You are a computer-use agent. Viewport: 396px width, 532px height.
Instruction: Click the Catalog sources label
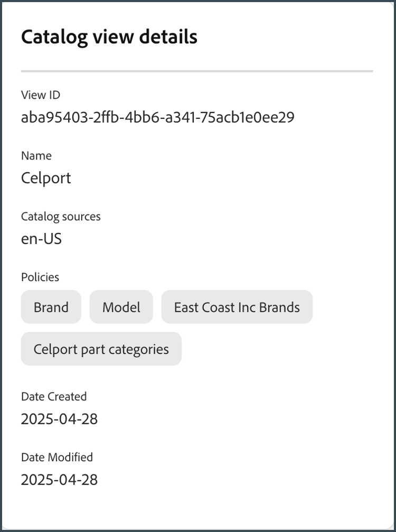pyautogui.click(x=61, y=216)
